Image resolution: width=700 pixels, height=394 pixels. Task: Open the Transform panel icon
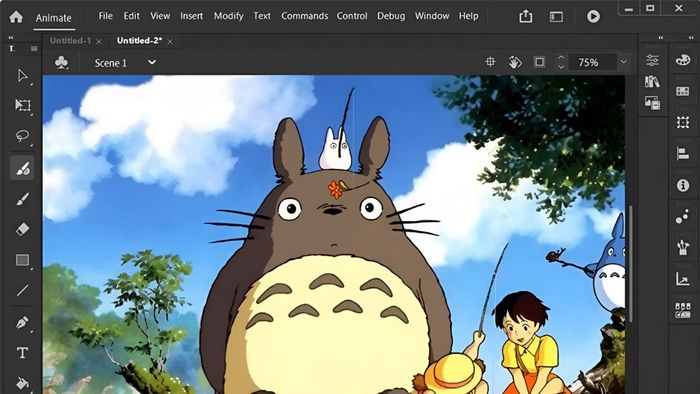click(683, 122)
